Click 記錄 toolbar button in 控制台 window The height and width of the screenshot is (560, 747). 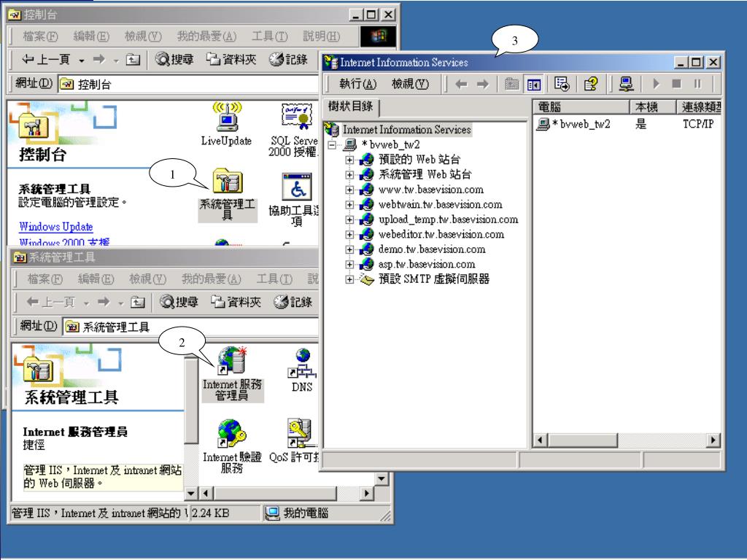click(288, 60)
